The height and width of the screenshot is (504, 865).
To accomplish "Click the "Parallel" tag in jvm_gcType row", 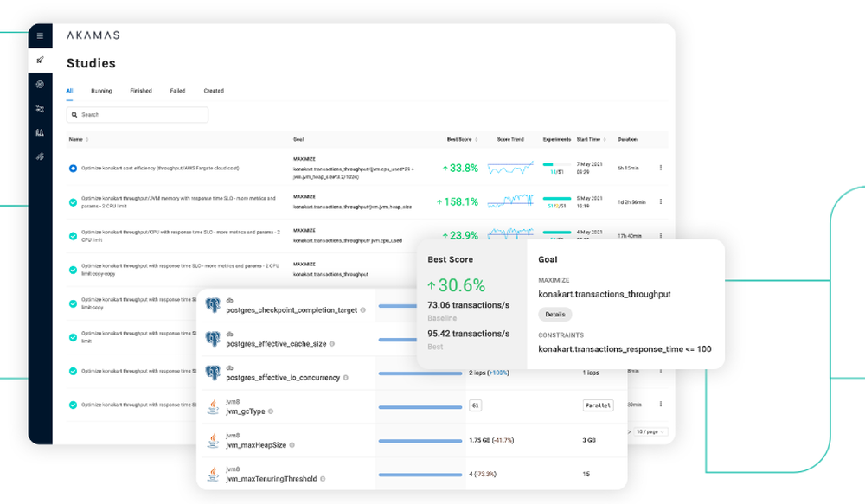I will (x=598, y=405).
